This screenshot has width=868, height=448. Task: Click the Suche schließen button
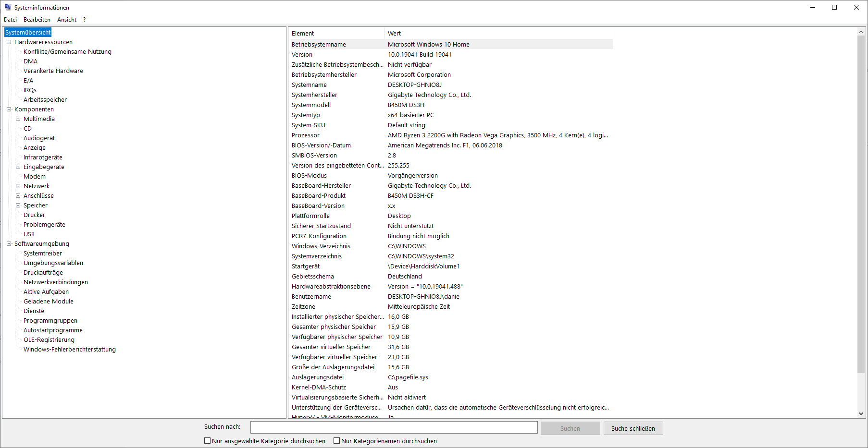[633, 428]
